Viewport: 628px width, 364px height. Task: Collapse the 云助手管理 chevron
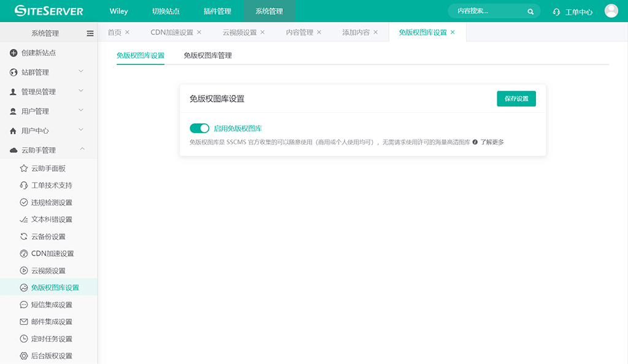tap(82, 149)
